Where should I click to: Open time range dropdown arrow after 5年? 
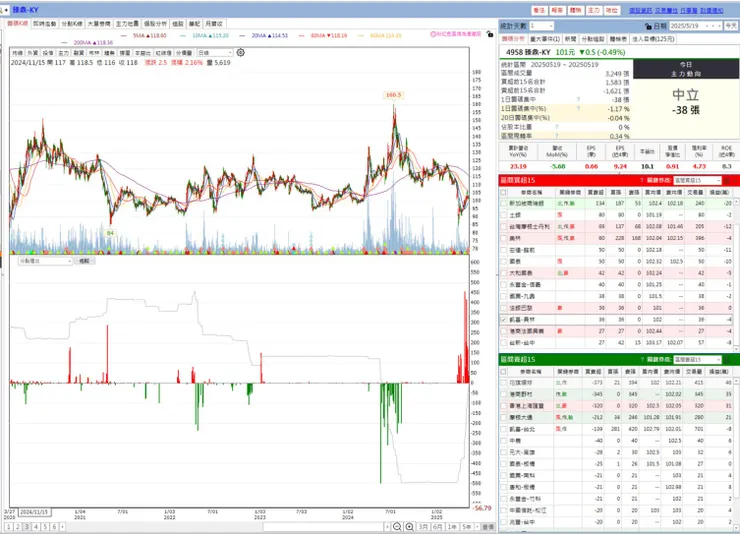coord(477,526)
